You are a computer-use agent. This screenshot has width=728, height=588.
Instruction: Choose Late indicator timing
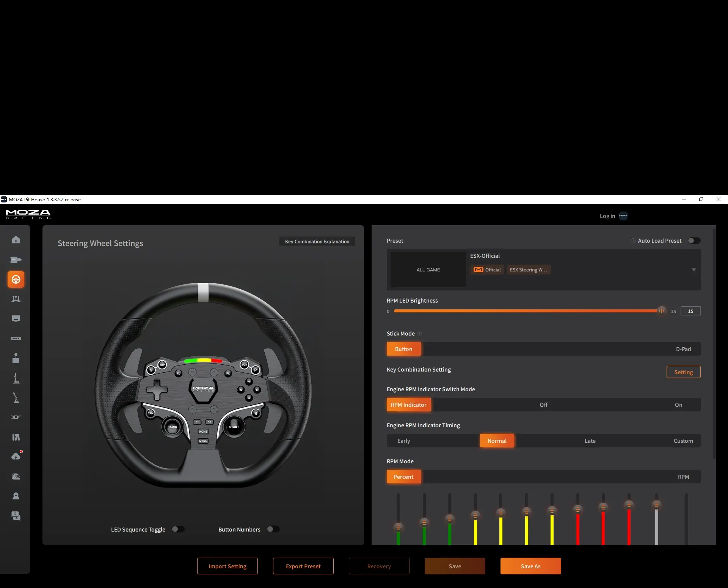tap(590, 441)
